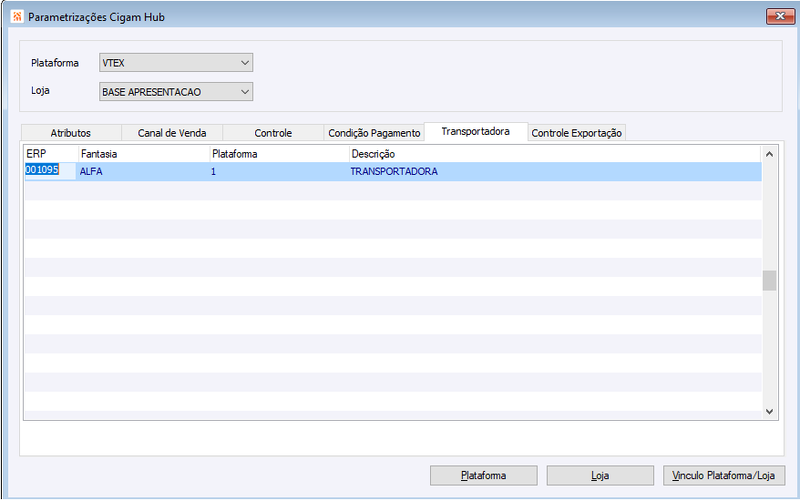This screenshot has width=800, height=501.
Task: Click the Fantasia column header
Action: click(144, 154)
